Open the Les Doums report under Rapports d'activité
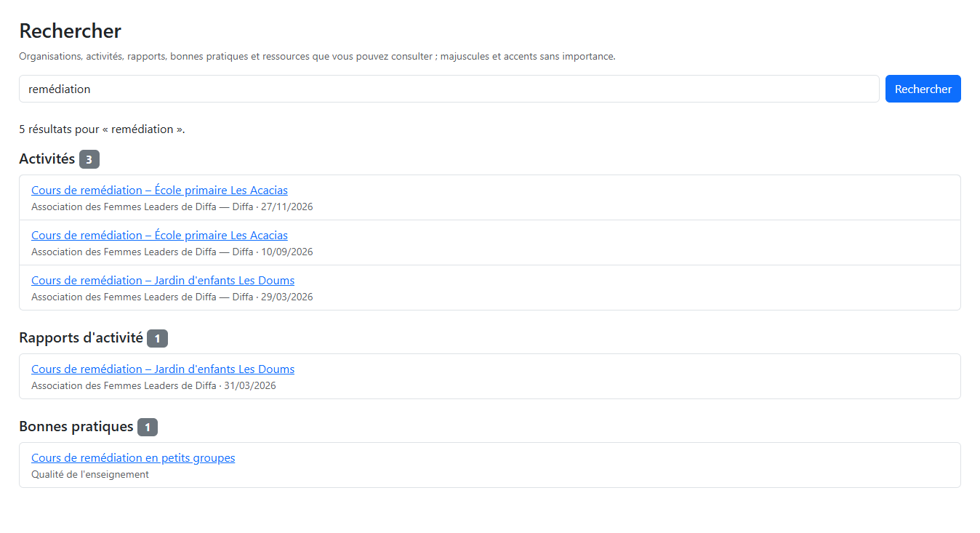Image resolution: width=980 pixels, height=533 pixels. 163,369
